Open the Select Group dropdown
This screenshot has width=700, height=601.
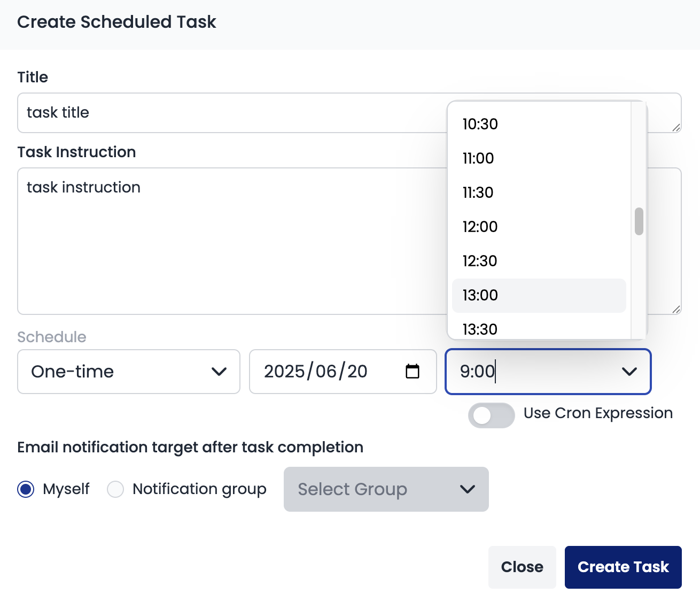tap(386, 489)
